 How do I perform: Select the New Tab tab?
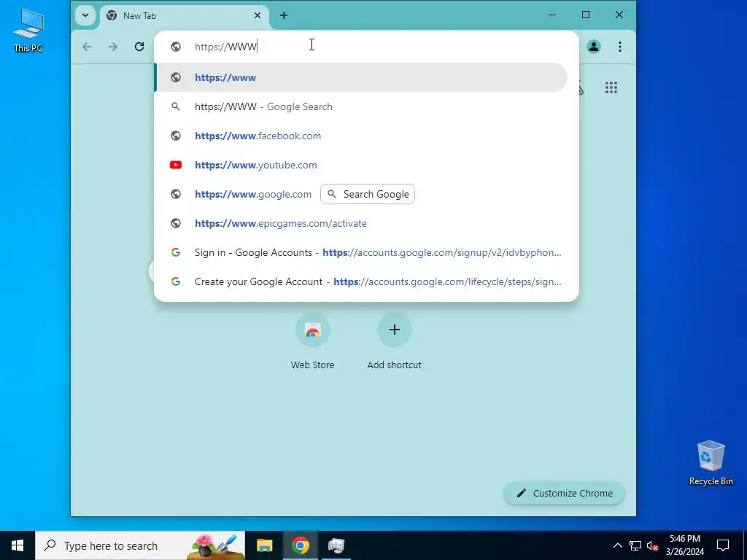[185, 16]
